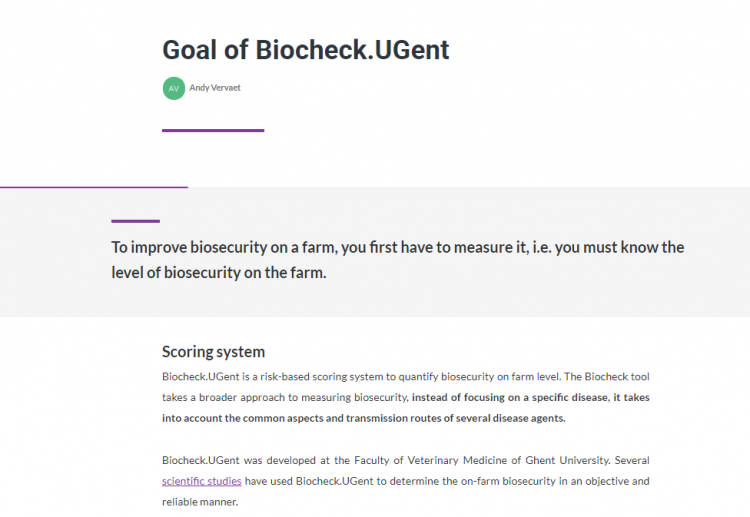
Task: Click the "Goal of Biocheck.UGent" page title
Action: pos(306,50)
